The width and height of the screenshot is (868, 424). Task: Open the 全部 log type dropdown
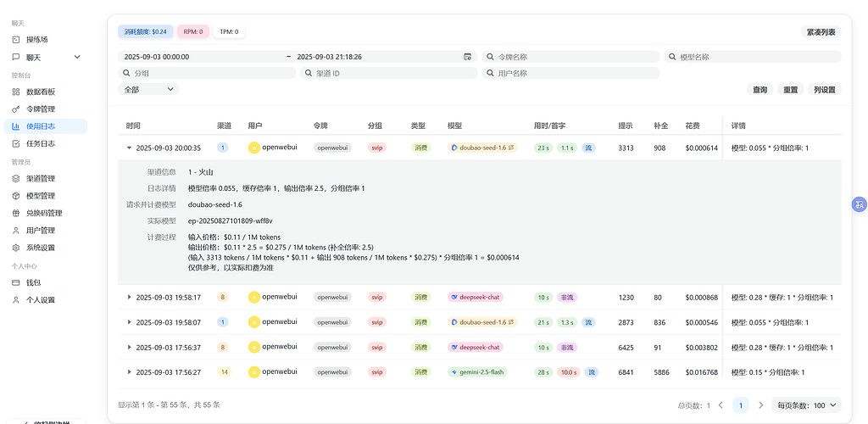point(148,89)
